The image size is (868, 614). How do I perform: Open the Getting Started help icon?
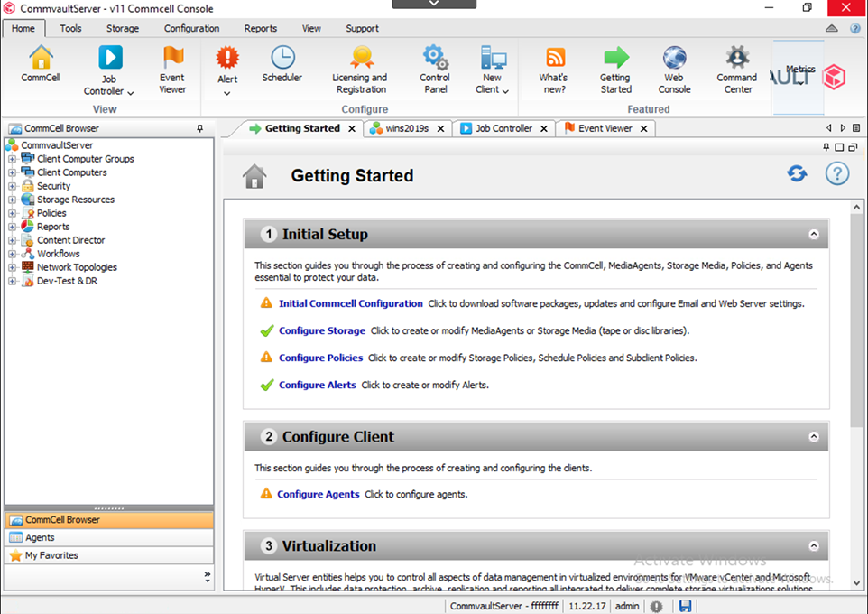[x=837, y=173]
